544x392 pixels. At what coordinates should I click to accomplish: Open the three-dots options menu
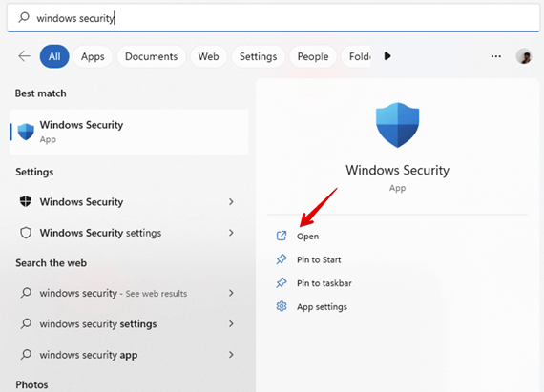(x=495, y=56)
